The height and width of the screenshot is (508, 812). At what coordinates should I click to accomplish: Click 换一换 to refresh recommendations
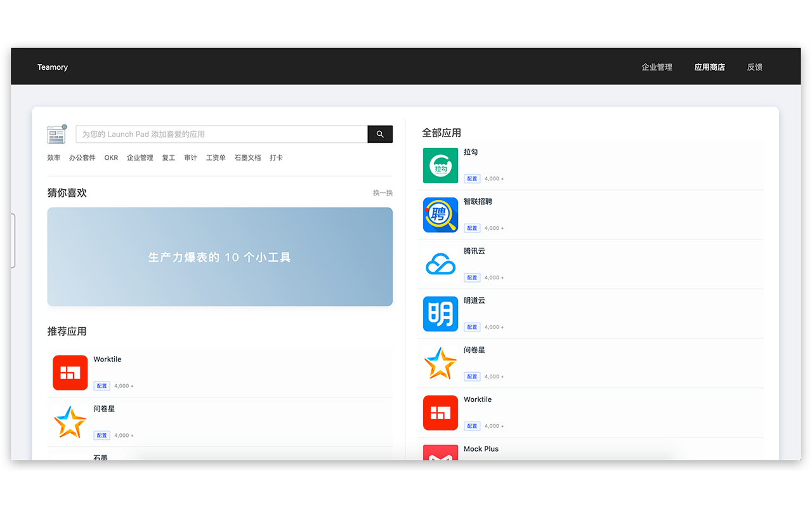point(383,193)
